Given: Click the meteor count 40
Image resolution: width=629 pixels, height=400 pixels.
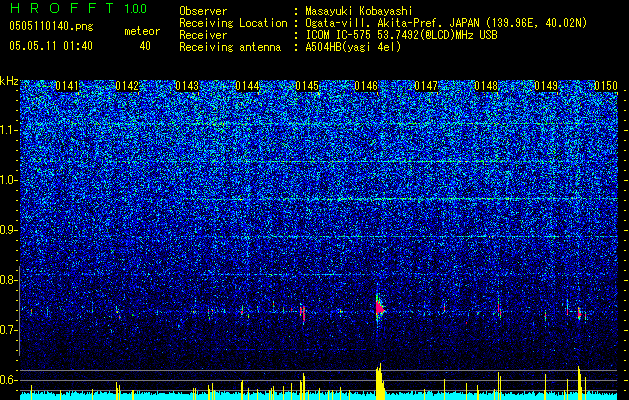Looking at the screenshot, I should click(145, 46).
